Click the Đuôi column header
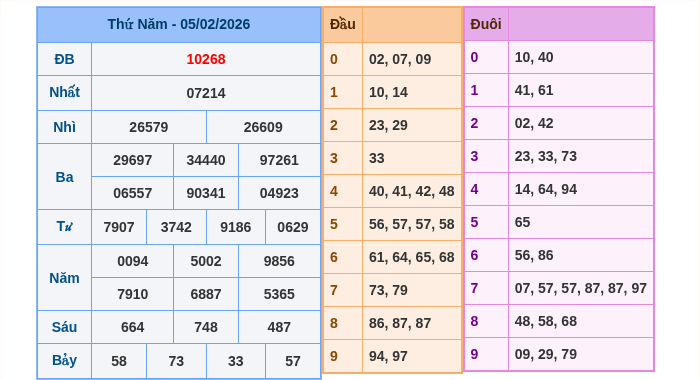This screenshot has height=380, width=700. (x=486, y=24)
